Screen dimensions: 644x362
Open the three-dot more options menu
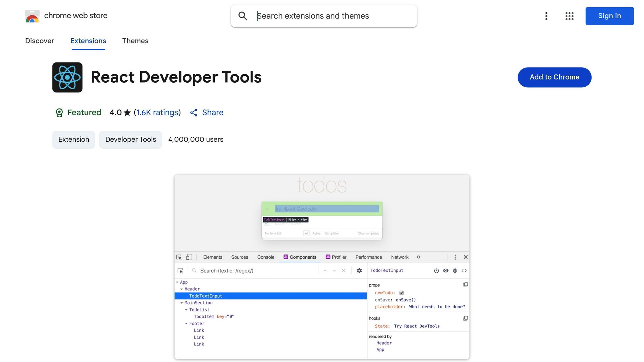[x=546, y=16]
